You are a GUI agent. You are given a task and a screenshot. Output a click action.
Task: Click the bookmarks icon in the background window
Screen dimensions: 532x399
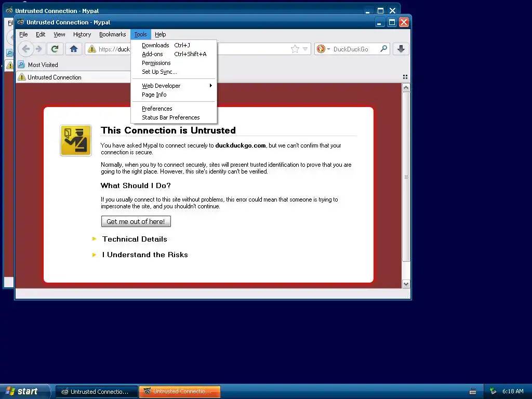9,53
